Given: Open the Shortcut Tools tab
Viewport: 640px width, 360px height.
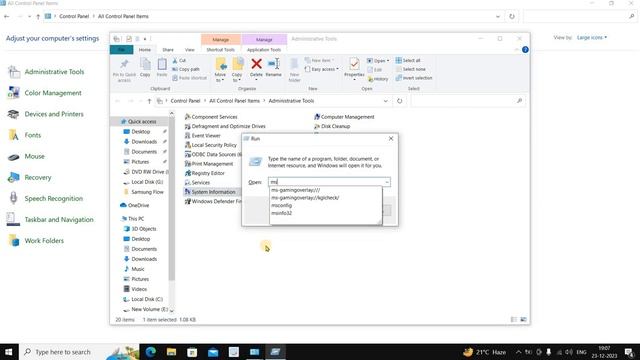Looking at the screenshot, I should 220,50.
